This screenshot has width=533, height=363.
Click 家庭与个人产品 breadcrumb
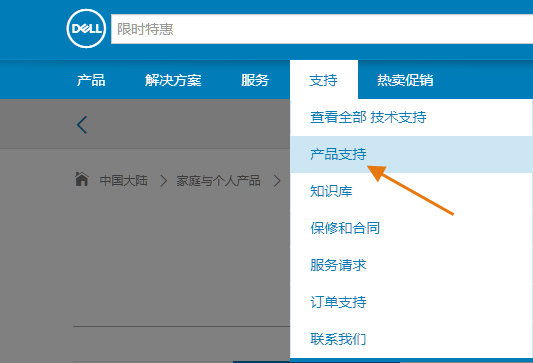coord(218,180)
